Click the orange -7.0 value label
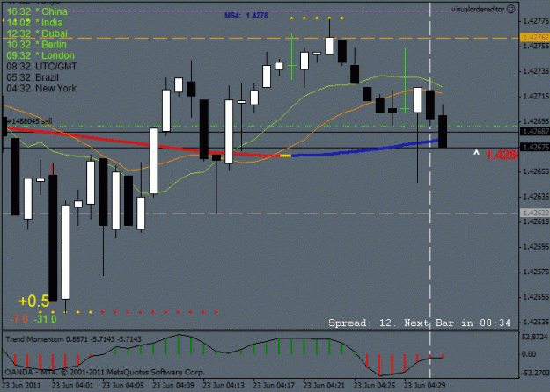Screen dimensions: 550x392 click(19, 319)
